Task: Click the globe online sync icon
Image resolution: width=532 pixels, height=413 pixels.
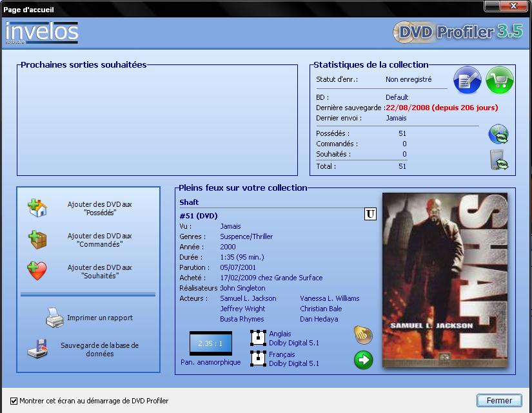Action: click(x=498, y=134)
